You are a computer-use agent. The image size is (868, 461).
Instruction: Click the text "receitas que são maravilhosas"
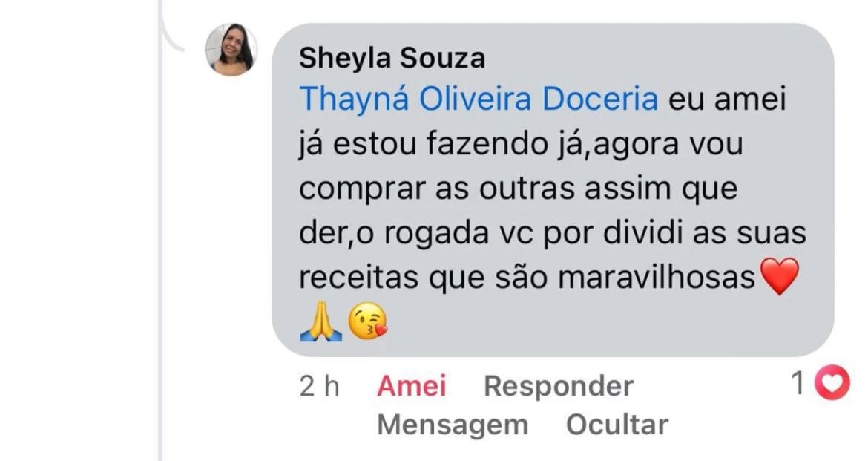tap(527, 277)
